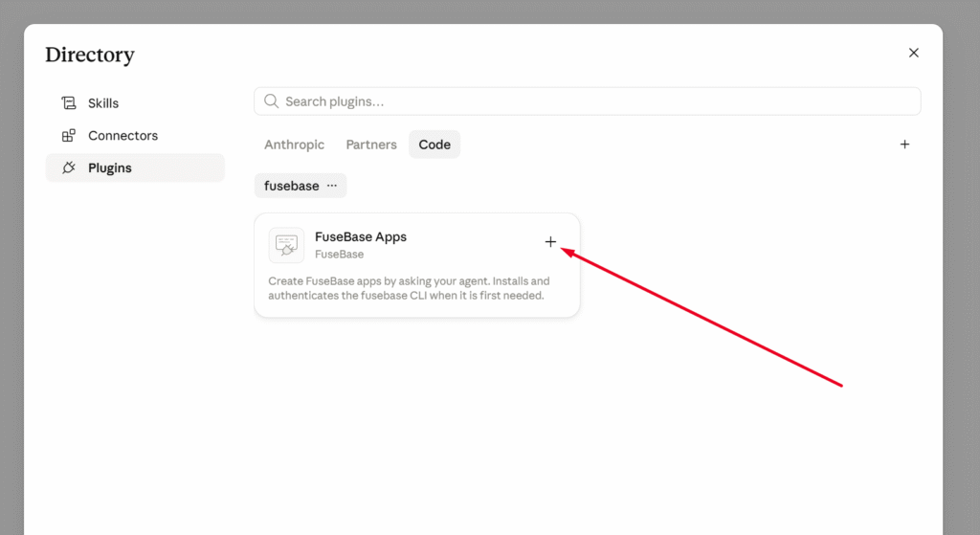This screenshot has width=980, height=535.
Task: Open the fusebase three-dot options menu
Action: point(332,186)
